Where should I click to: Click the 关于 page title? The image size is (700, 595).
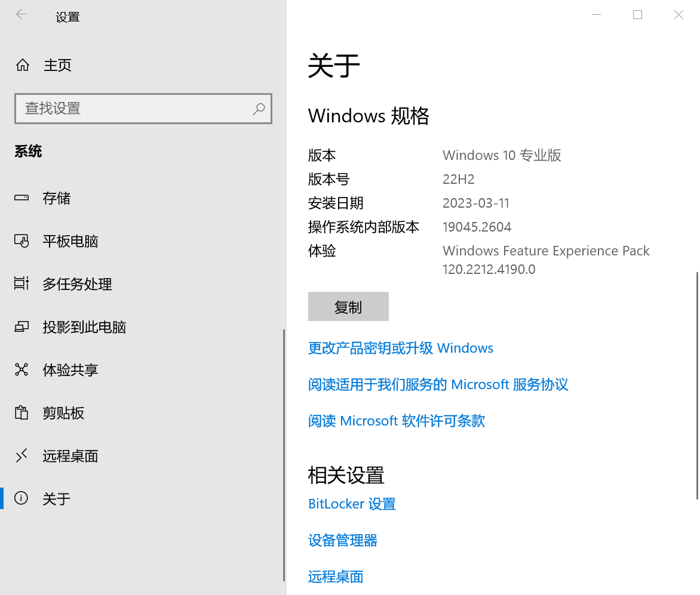tap(334, 66)
